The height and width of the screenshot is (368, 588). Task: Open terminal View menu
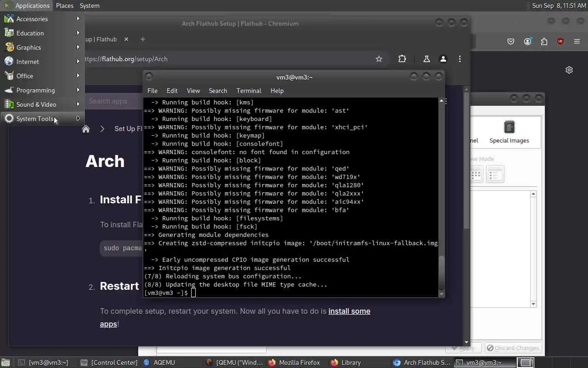193,91
